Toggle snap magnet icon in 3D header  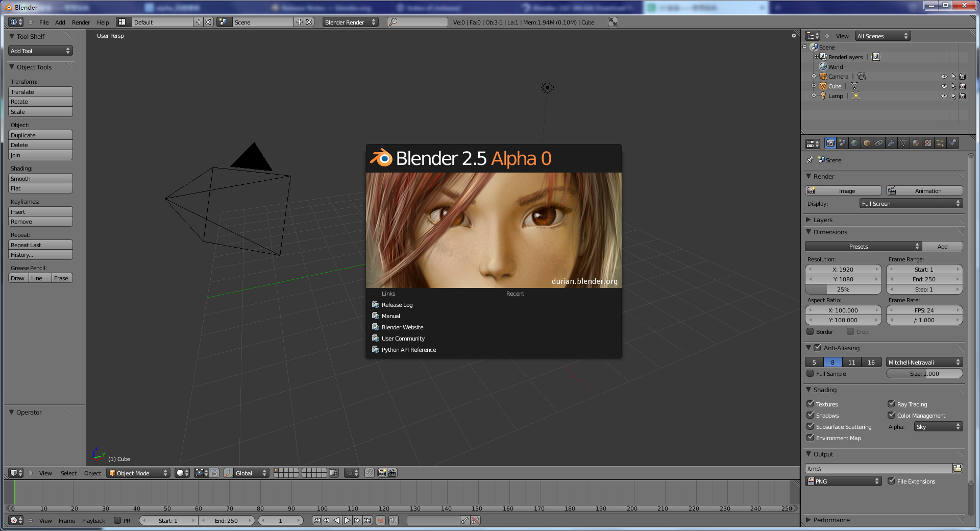point(370,473)
